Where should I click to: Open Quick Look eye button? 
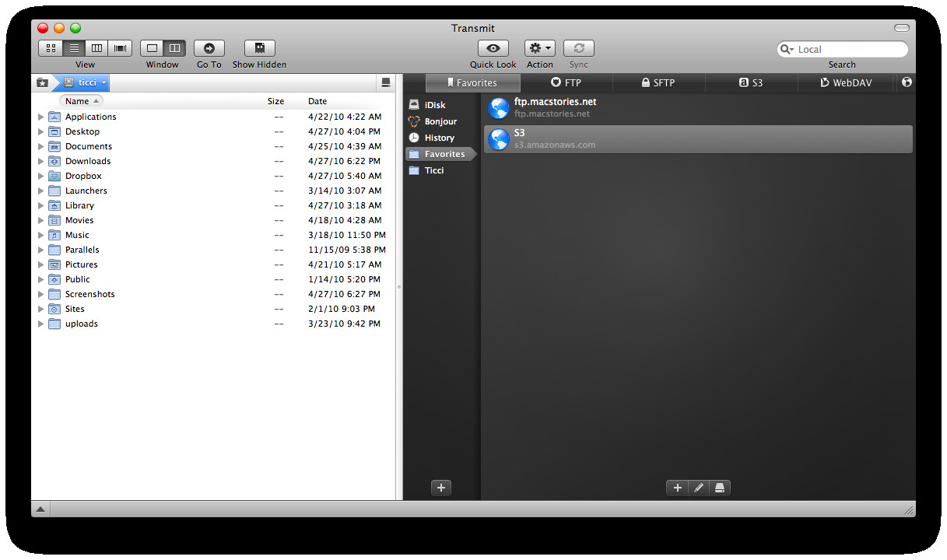(x=493, y=48)
